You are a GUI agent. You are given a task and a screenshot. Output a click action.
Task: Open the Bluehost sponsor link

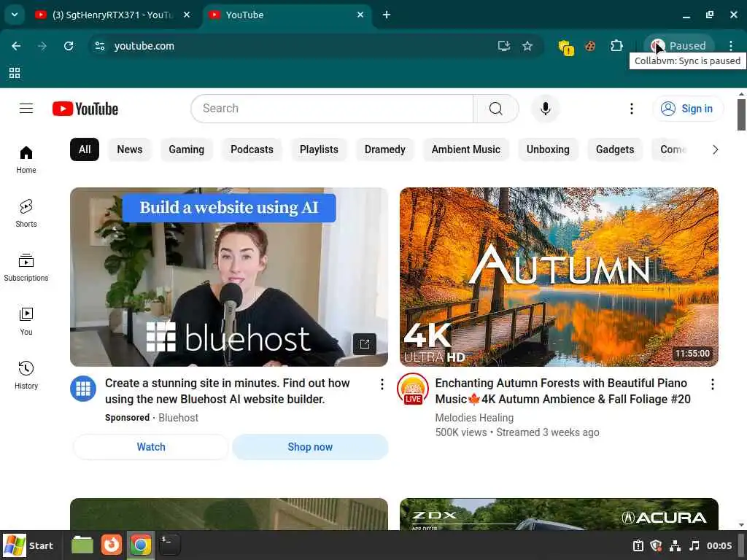pos(178,418)
